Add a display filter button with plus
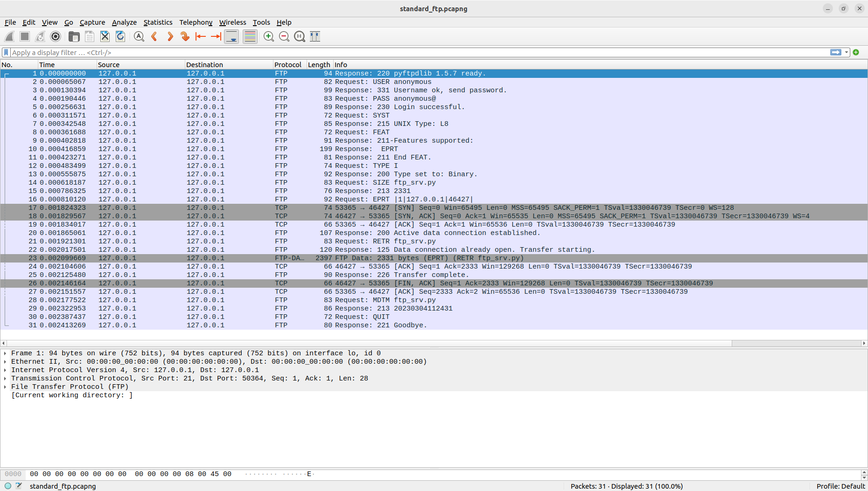The height and width of the screenshot is (491, 868). tap(856, 52)
